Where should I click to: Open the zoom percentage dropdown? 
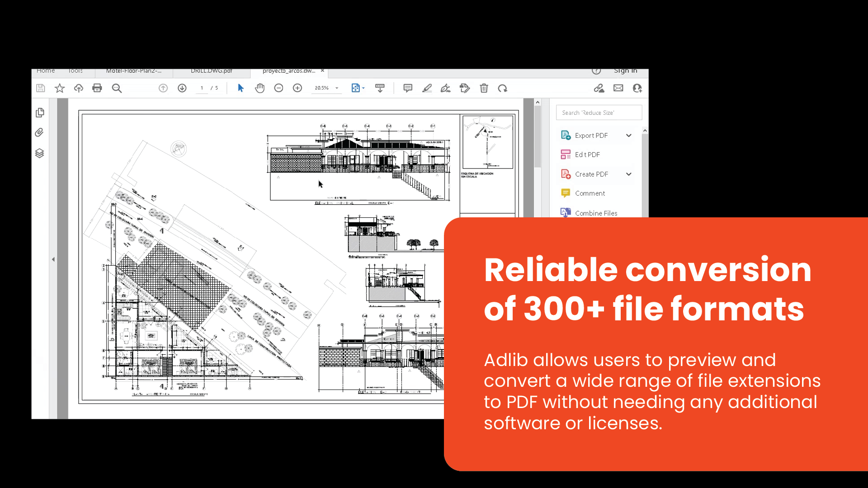pos(337,88)
